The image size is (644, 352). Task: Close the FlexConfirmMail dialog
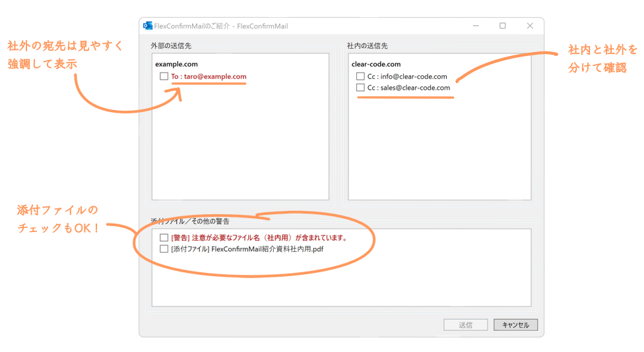[530, 26]
